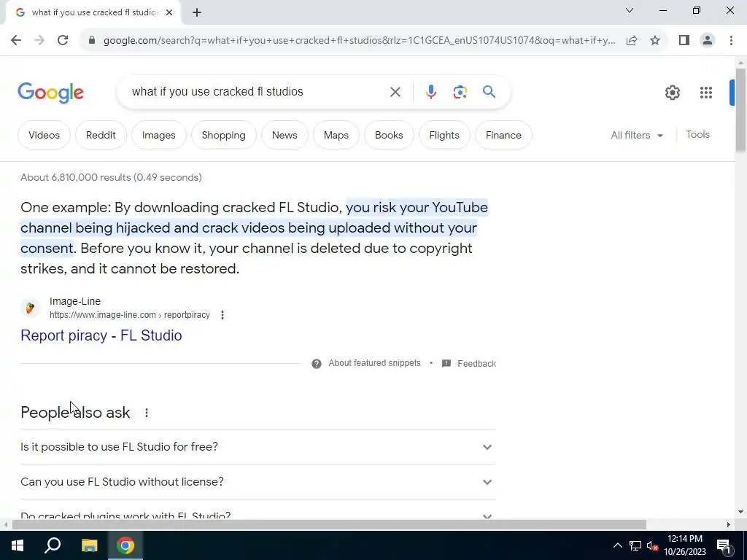Share this page using the share icon

tap(632, 41)
